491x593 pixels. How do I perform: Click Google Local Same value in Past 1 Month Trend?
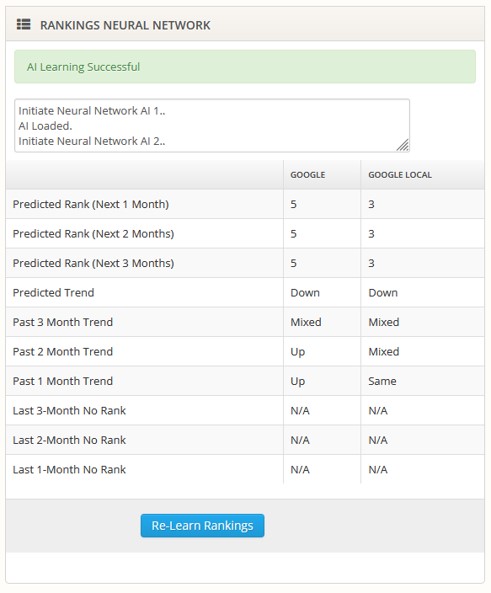coord(382,381)
